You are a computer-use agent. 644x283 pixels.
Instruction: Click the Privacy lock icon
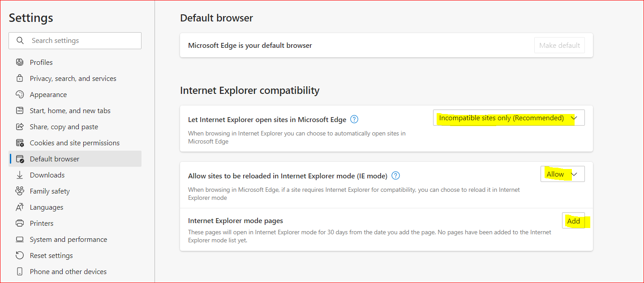tap(20, 78)
